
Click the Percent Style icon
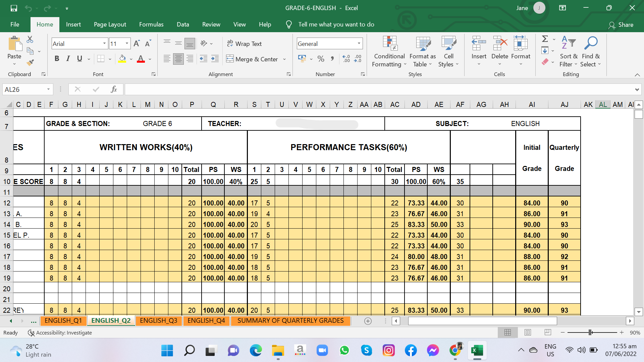tap(321, 59)
